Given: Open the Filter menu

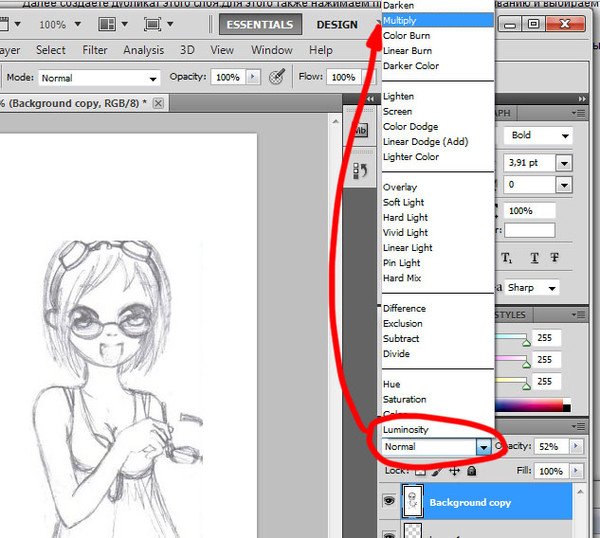Looking at the screenshot, I should pyautogui.click(x=95, y=50).
